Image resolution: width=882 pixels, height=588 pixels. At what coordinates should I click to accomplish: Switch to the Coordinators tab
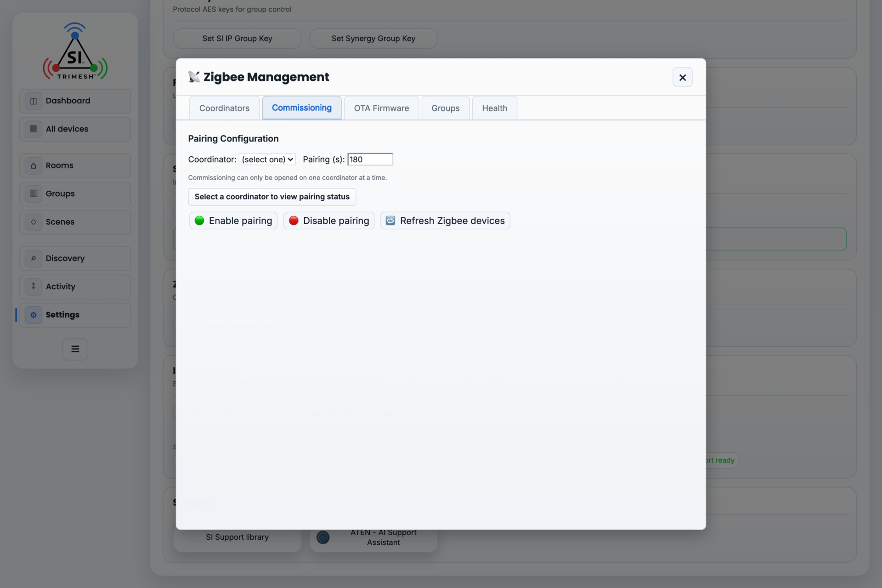pyautogui.click(x=224, y=108)
